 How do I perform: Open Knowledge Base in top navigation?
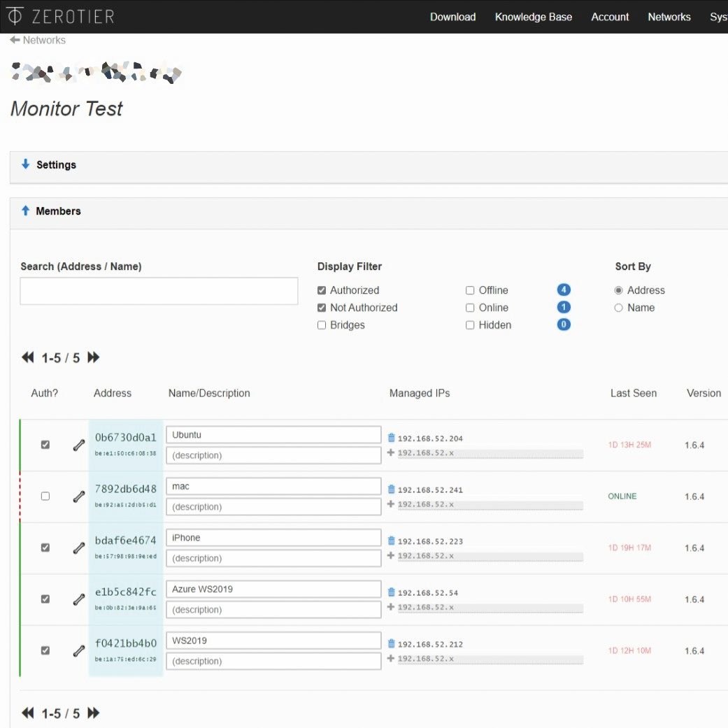tap(534, 17)
